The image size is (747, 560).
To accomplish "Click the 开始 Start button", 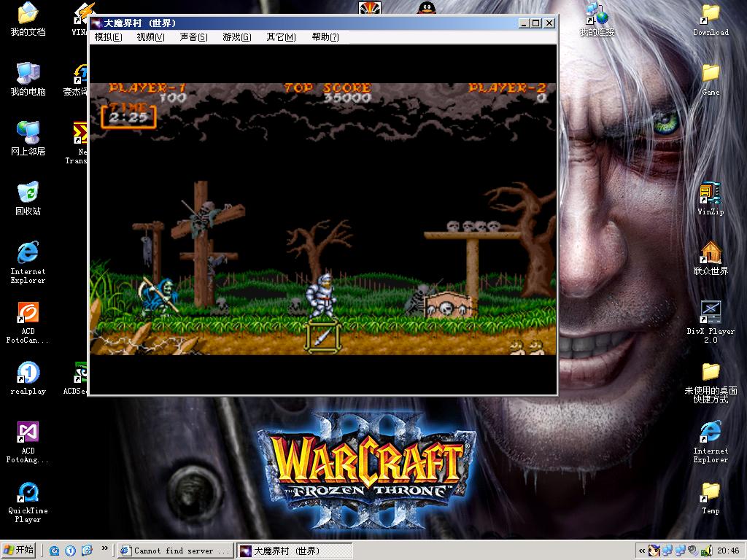I will [19, 551].
